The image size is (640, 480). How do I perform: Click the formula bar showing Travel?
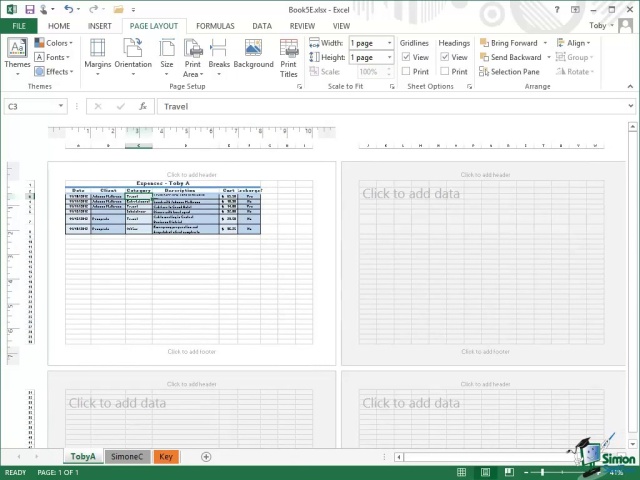tap(391, 107)
